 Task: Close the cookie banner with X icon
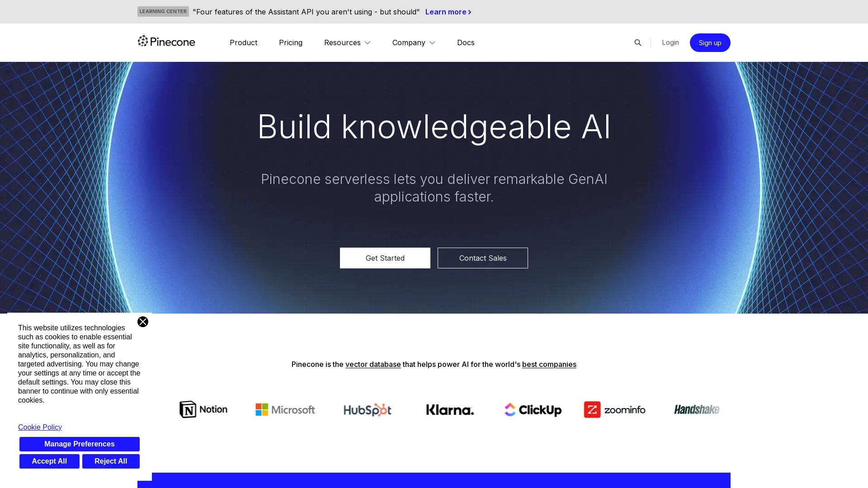pyautogui.click(x=143, y=322)
